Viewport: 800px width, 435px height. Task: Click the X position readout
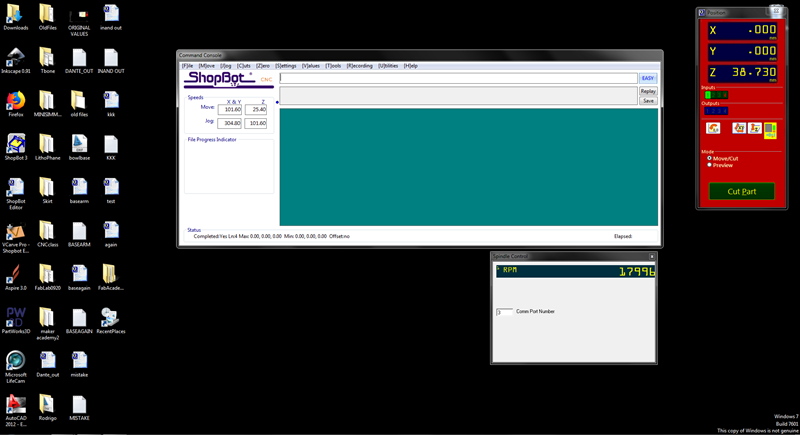point(742,31)
